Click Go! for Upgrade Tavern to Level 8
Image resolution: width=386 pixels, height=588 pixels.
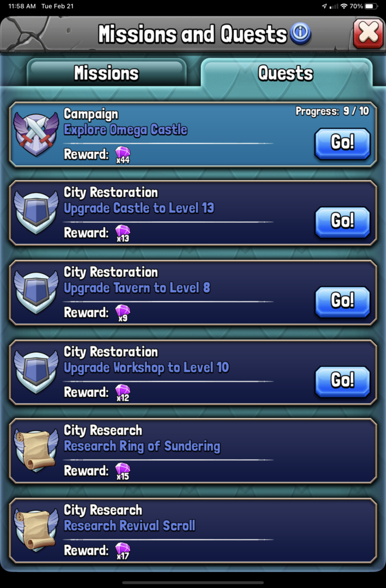(342, 301)
